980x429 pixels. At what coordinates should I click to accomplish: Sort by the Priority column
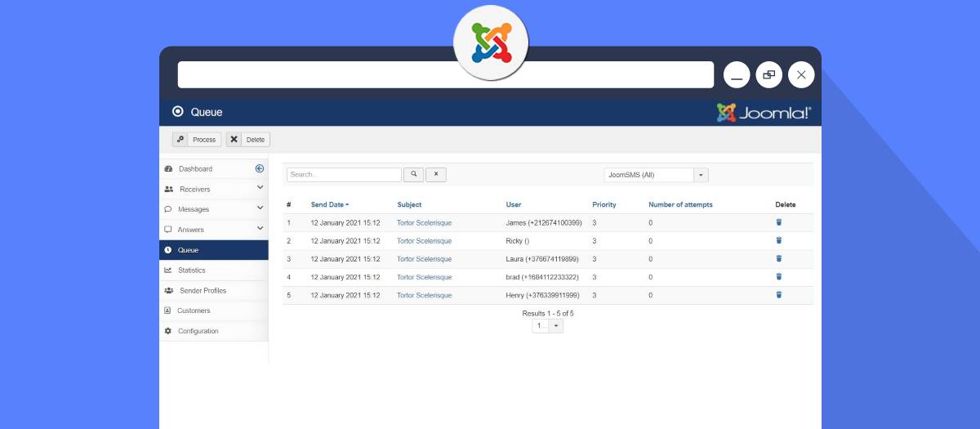604,204
